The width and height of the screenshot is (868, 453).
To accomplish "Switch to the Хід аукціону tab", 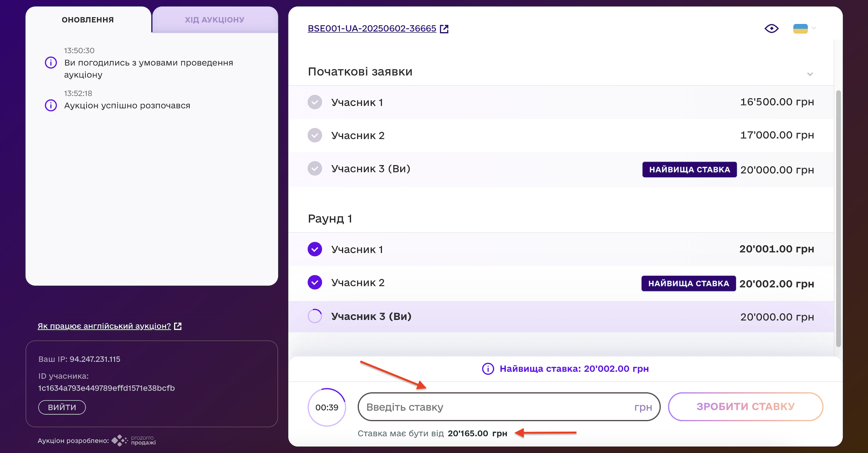I will point(214,20).
